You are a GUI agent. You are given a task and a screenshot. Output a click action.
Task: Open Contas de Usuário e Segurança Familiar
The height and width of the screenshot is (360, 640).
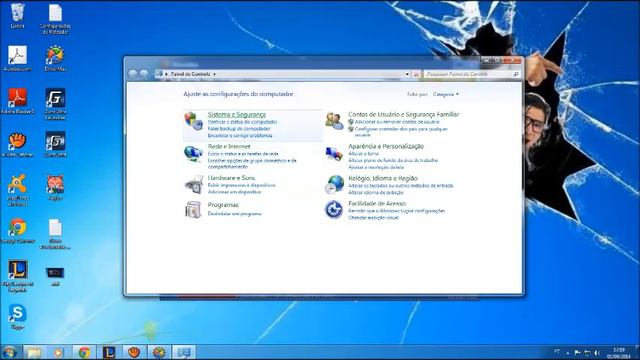[x=404, y=115]
